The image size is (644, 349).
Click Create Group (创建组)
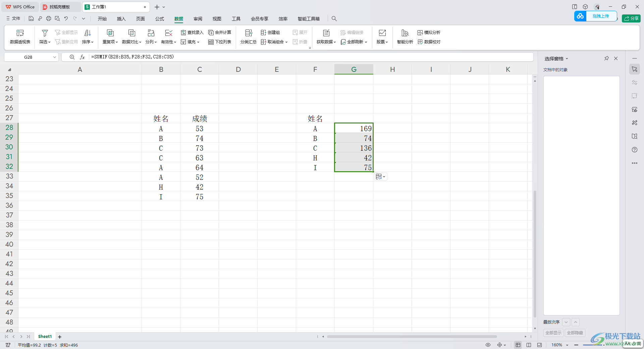(270, 33)
